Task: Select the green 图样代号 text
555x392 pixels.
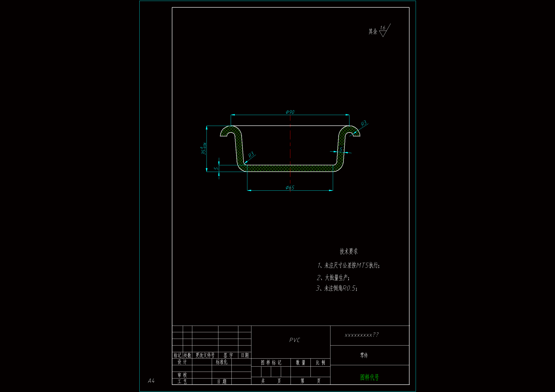Action: (369, 377)
